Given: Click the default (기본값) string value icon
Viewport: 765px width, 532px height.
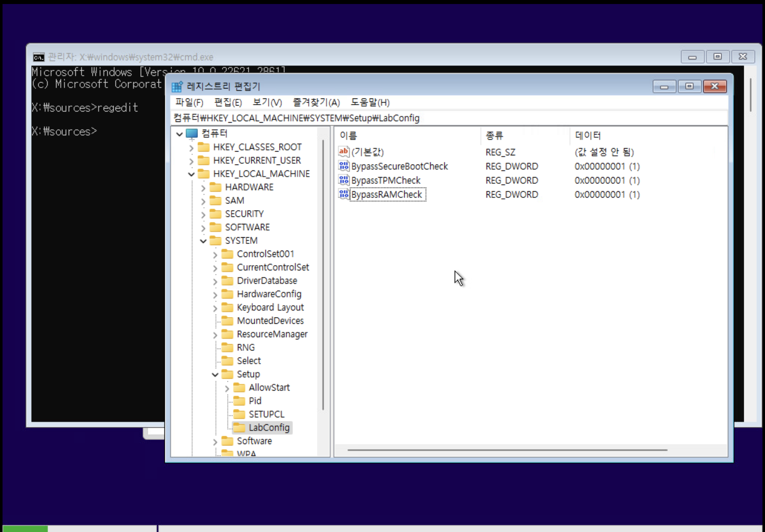Looking at the screenshot, I should point(343,152).
